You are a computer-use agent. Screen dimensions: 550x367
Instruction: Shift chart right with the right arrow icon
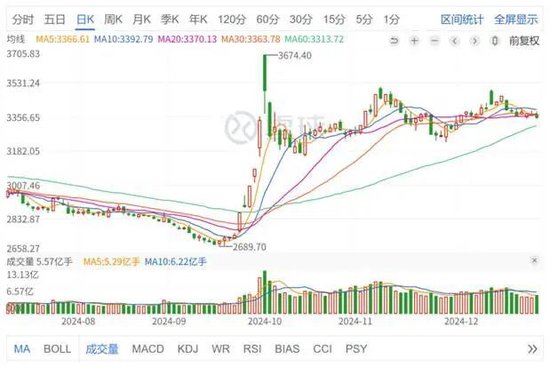[x=475, y=41]
